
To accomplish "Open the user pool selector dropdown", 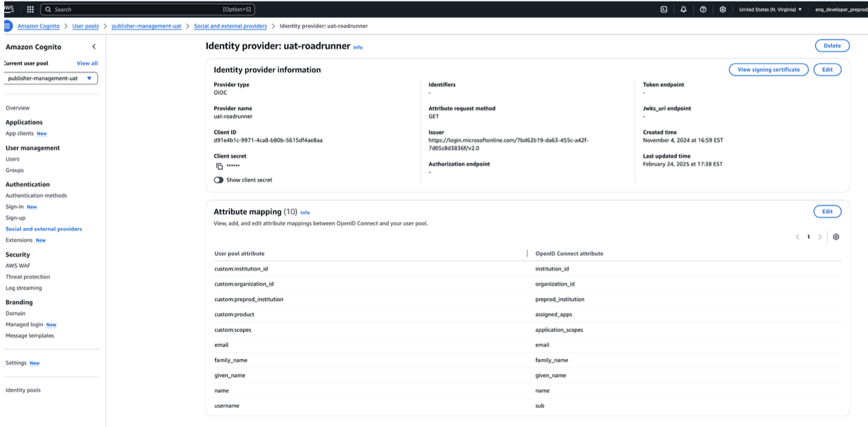I will click(x=51, y=78).
